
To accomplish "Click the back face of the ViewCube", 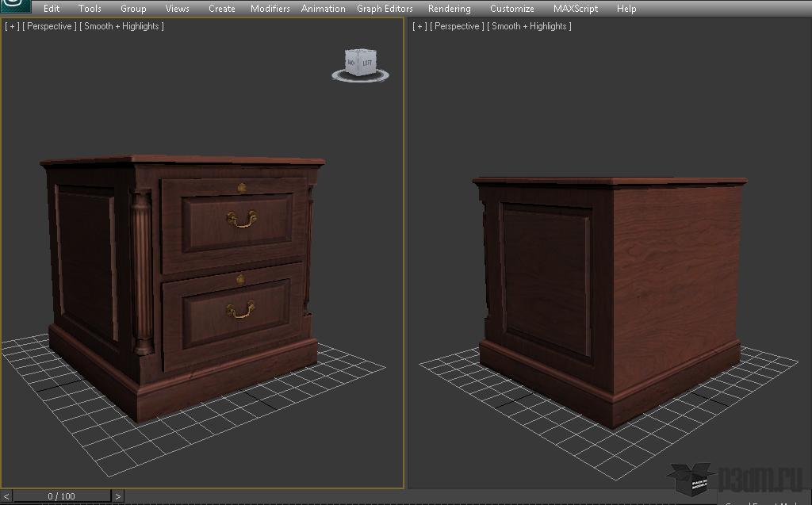I will (350, 62).
